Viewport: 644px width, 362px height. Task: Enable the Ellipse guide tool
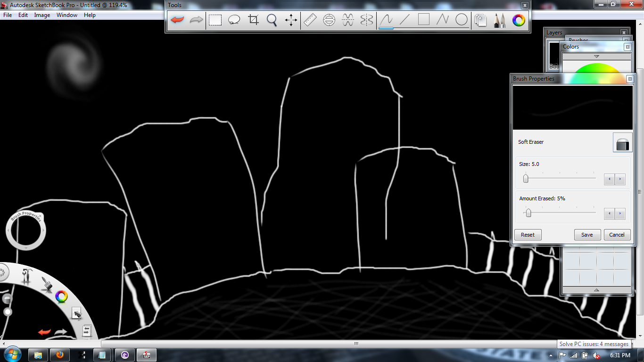pos(329,20)
